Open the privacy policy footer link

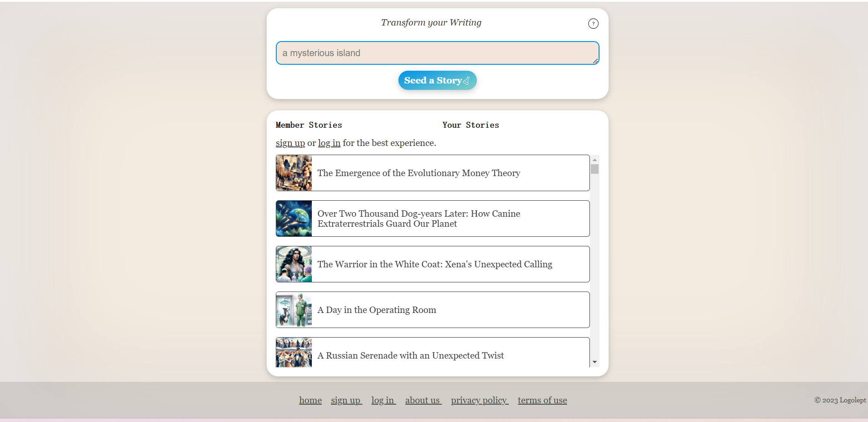click(x=479, y=400)
